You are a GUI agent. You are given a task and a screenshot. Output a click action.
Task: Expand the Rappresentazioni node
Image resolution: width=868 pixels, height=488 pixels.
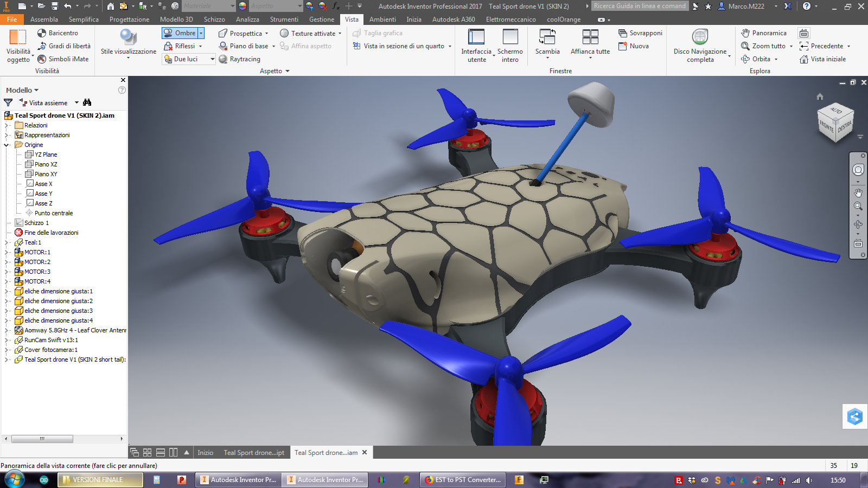pos(7,135)
